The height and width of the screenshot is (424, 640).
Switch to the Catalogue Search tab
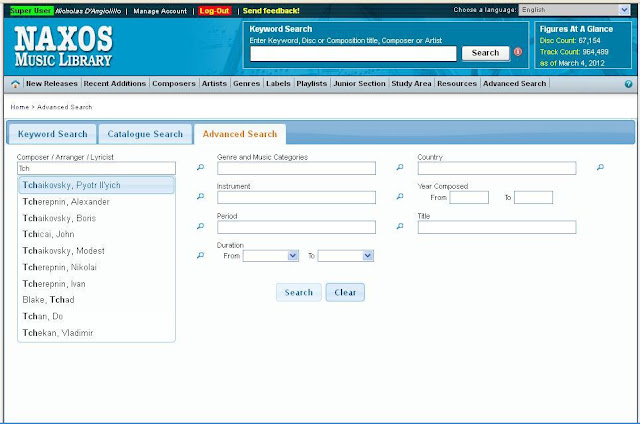click(145, 134)
